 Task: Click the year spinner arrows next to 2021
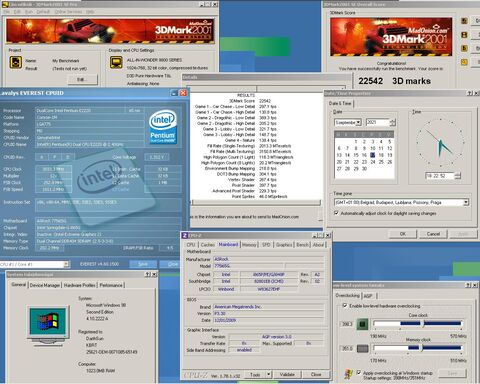point(392,123)
